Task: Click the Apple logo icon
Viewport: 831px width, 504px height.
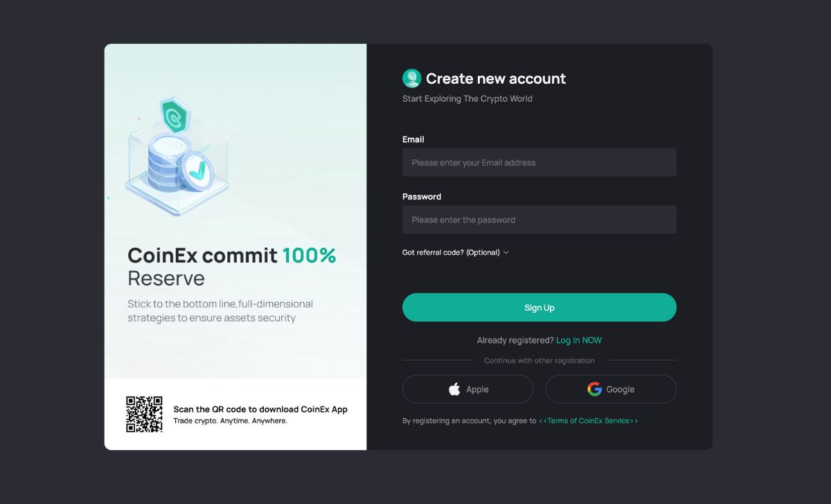Action: coord(454,389)
